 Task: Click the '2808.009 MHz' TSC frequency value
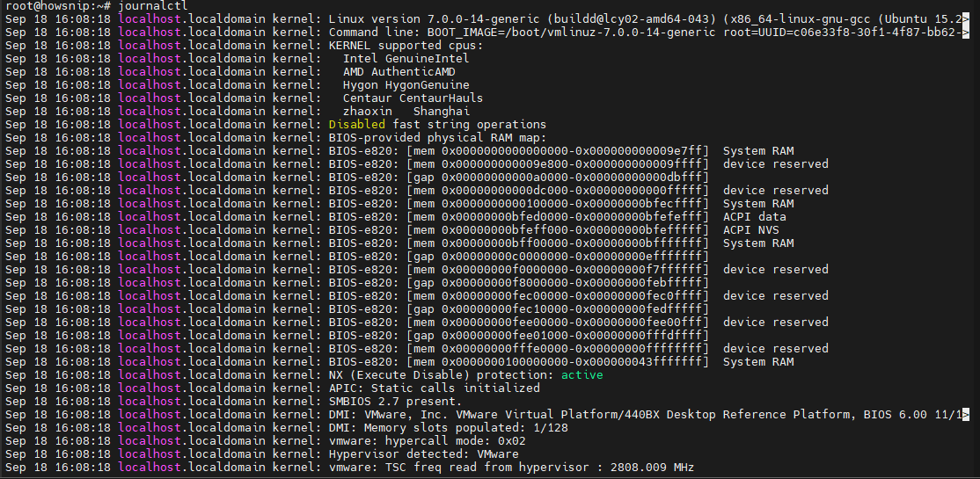tap(652, 467)
